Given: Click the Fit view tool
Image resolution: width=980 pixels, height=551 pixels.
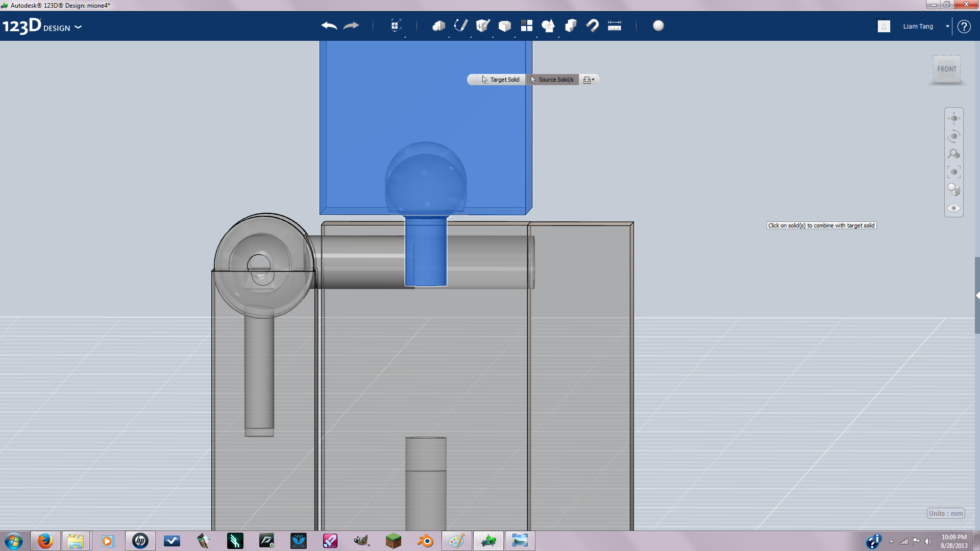Looking at the screenshot, I should [953, 172].
